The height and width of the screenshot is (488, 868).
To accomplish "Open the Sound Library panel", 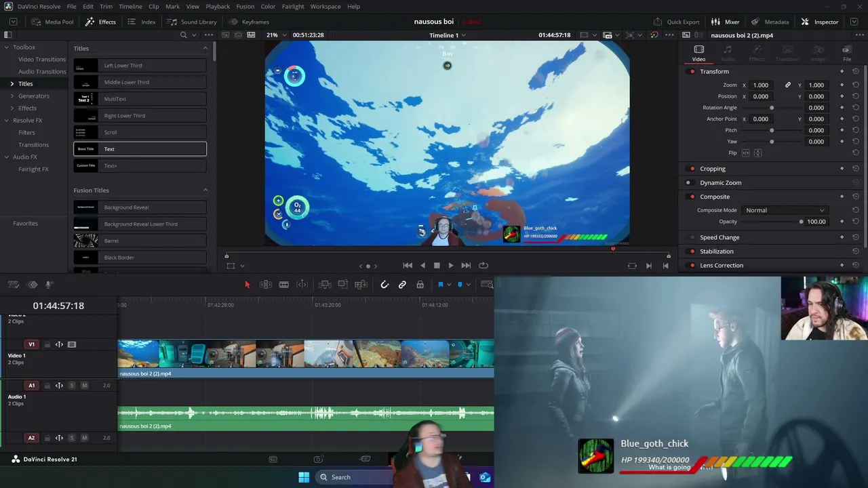I will point(192,22).
